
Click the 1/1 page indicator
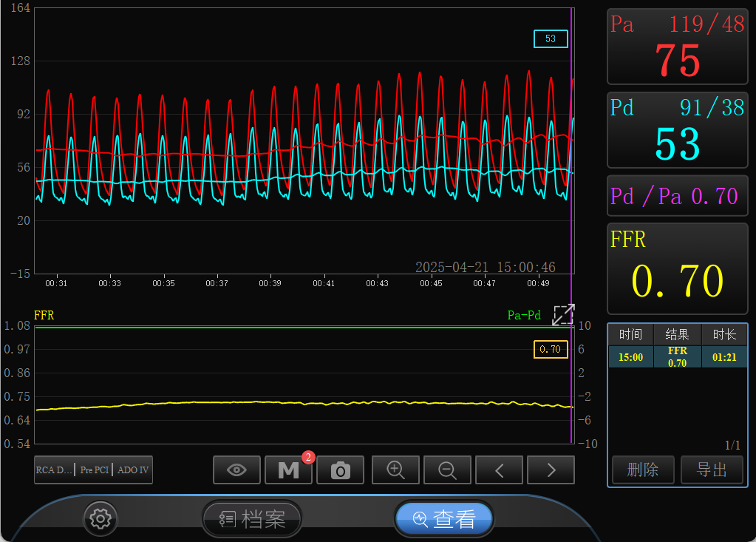[732, 444]
